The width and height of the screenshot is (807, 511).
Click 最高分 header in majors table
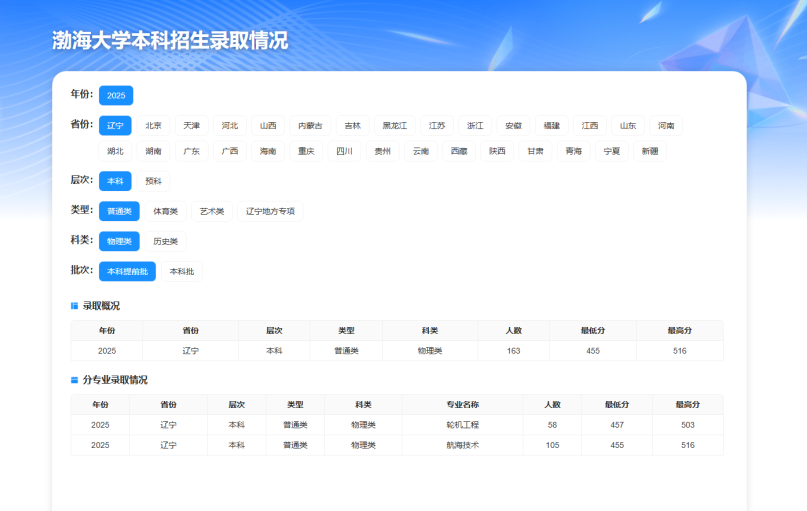(x=688, y=404)
